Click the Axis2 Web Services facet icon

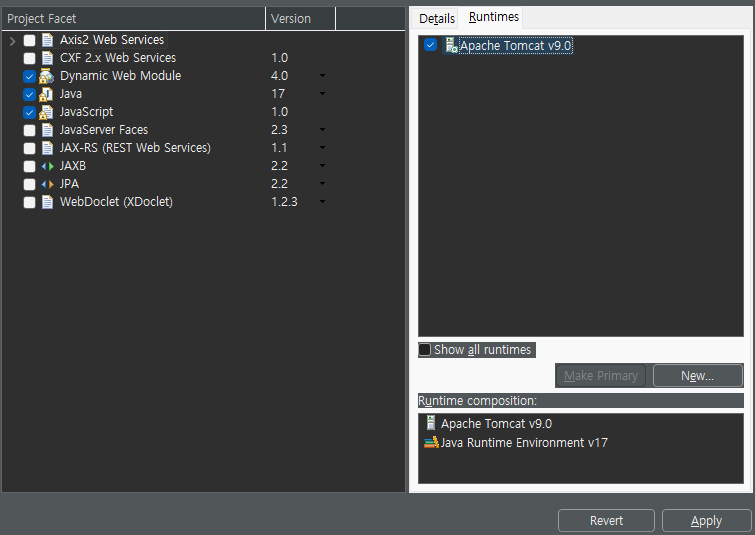coord(47,40)
